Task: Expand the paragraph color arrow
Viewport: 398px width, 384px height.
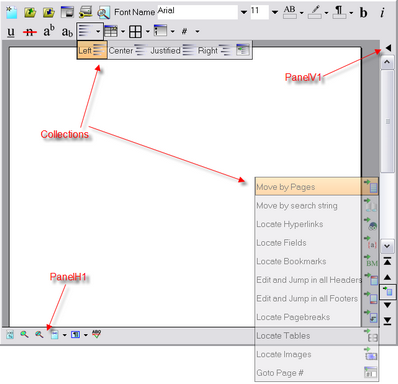Action: [x=351, y=13]
